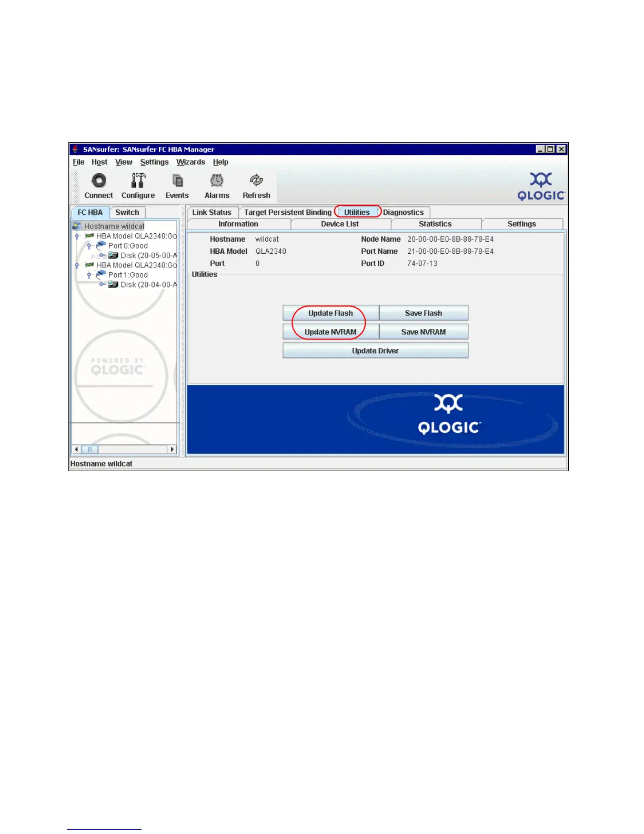Select the Utilities tab
The image size is (644, 834).
357,212
